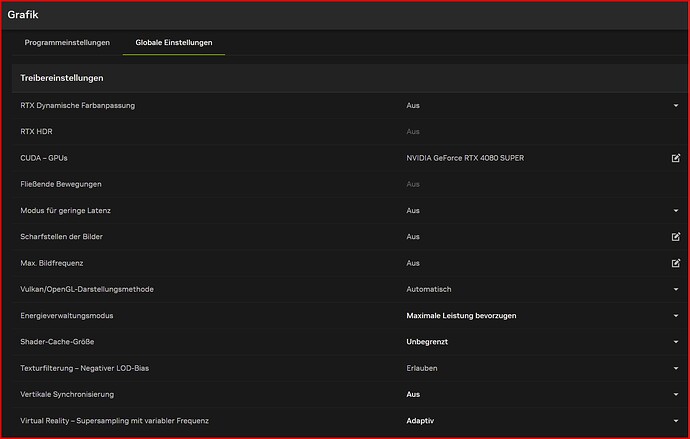The image size is (690, 439).
Task: Open Vulkan/OpenGL-Darstellungsmethode dropdown arrow
Action: [x=676, y=289]
